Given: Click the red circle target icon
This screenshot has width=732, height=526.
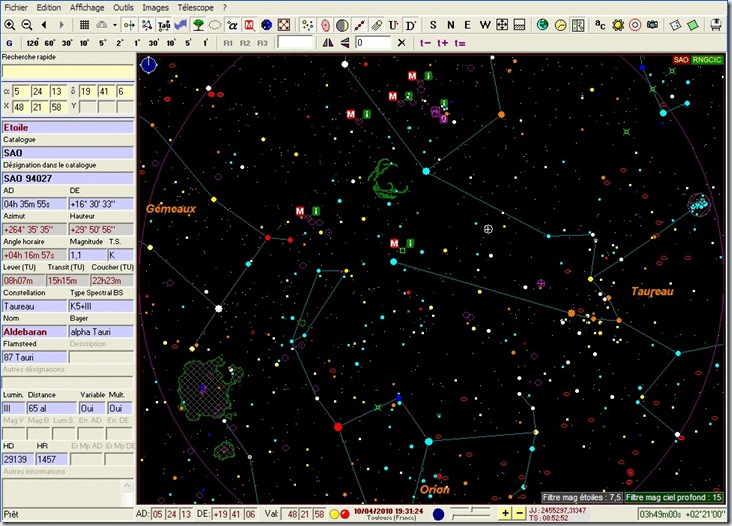Looking at the screenshot, I should [635, 25].
